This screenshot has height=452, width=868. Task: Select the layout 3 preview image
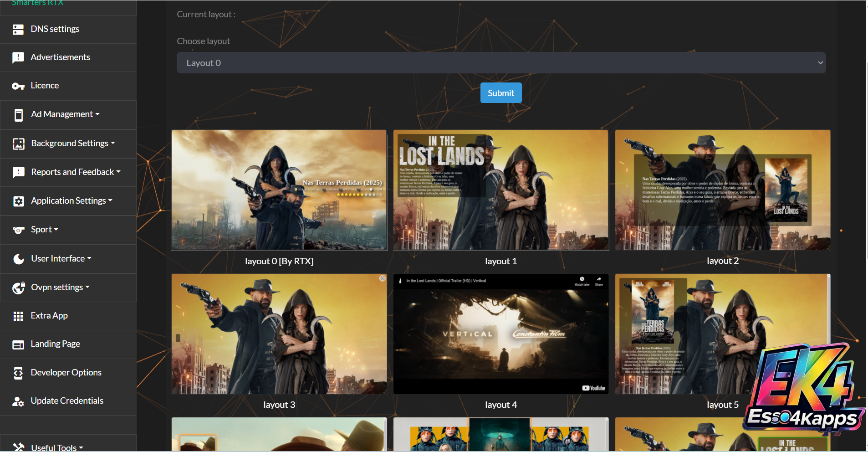tap(279, 334)
